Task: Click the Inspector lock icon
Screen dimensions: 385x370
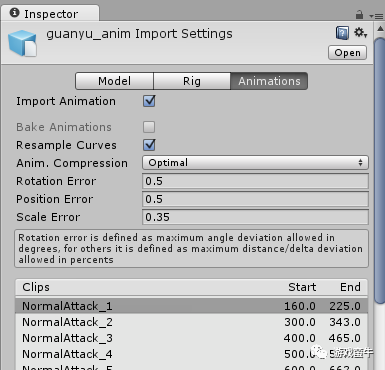Action: (359, 15)
